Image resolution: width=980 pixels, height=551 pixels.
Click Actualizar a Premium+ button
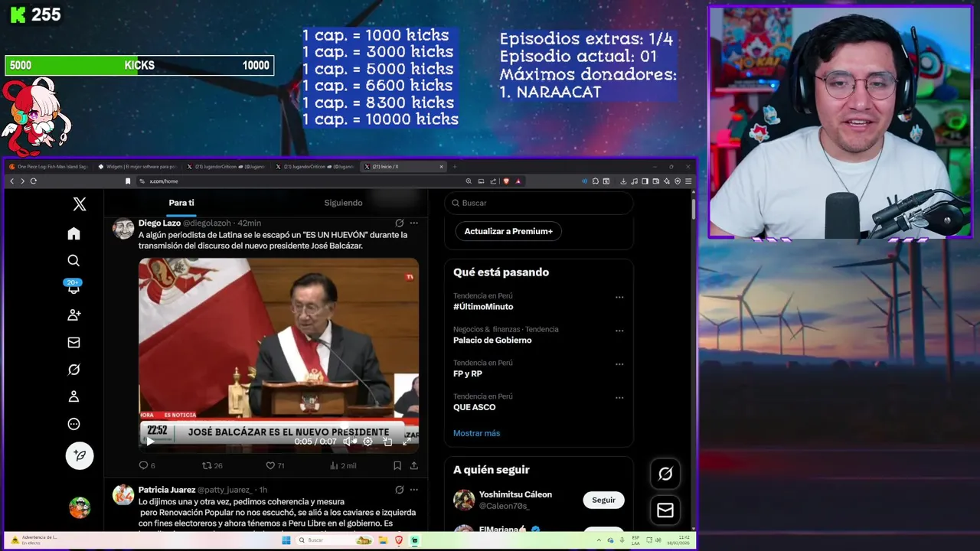(508, 231)
